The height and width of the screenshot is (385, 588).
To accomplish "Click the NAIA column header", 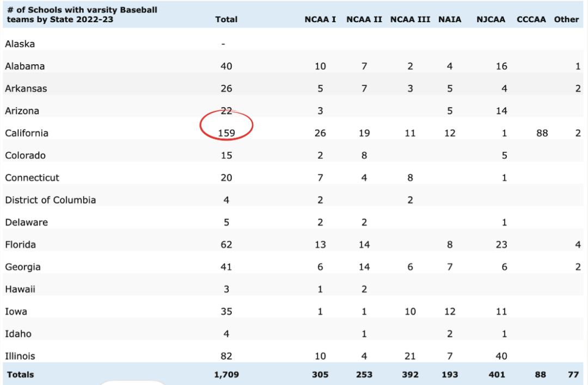I will click(x=450, y=20).
